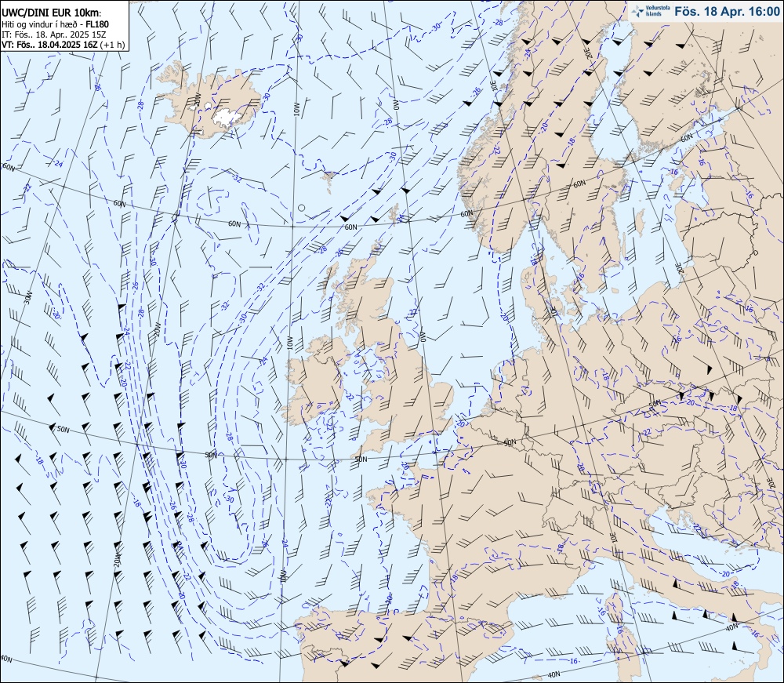Click the '20W' label on Iceland
The height and width of the screenshot is (683, 784).
tap(197, 99)
